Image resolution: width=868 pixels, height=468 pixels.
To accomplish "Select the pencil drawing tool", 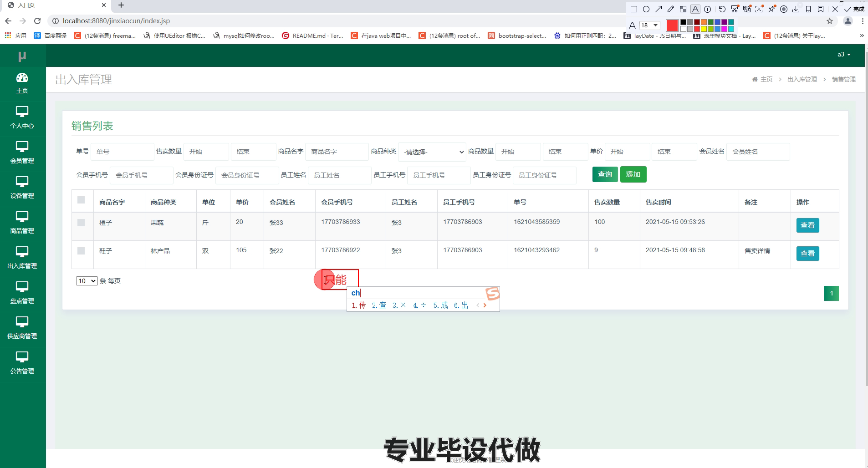I will click(670, 9).
